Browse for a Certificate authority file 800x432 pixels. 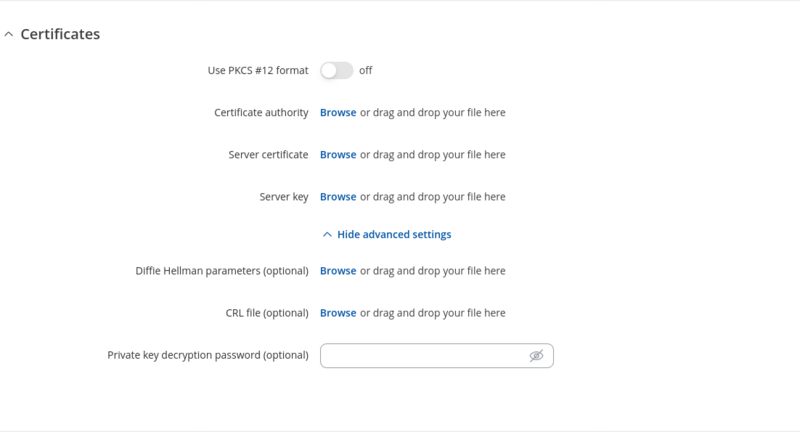click(338, 113)
